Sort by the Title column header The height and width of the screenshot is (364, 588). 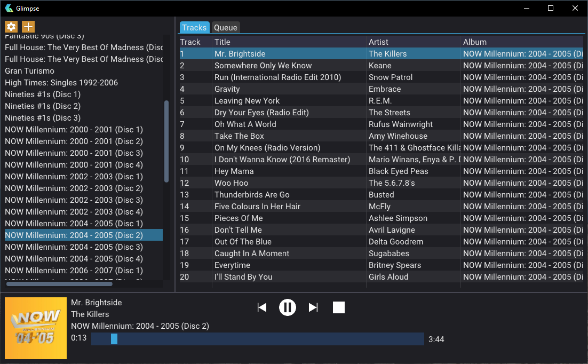click(x=289, y=42)
